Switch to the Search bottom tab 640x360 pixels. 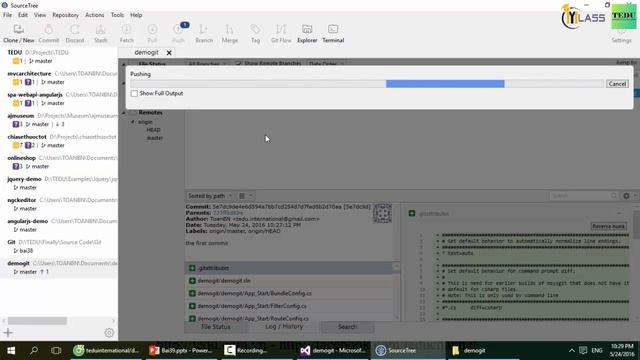[x=347, y=327]
